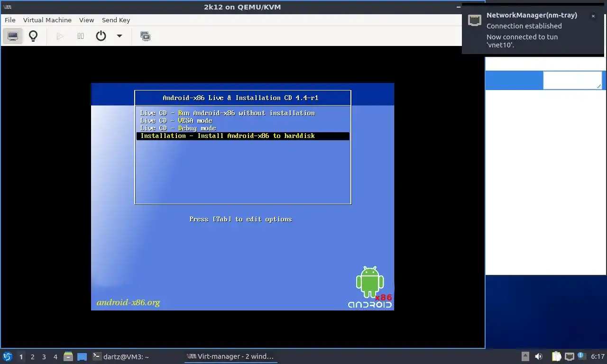This screenshot has width=607, height=364.
Task: Show the graphical console view
Action: point(13,36)
